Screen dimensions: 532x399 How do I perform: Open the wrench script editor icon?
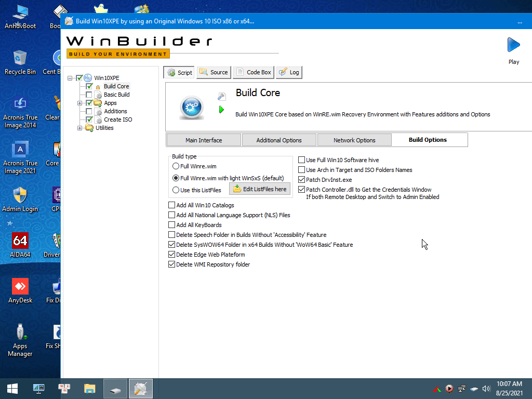pyautogui.click(x=221, y=97)
